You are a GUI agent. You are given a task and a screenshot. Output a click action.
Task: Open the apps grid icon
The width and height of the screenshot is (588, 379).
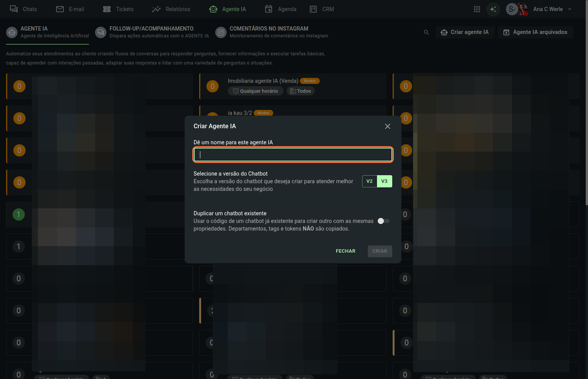coord(477,9)
